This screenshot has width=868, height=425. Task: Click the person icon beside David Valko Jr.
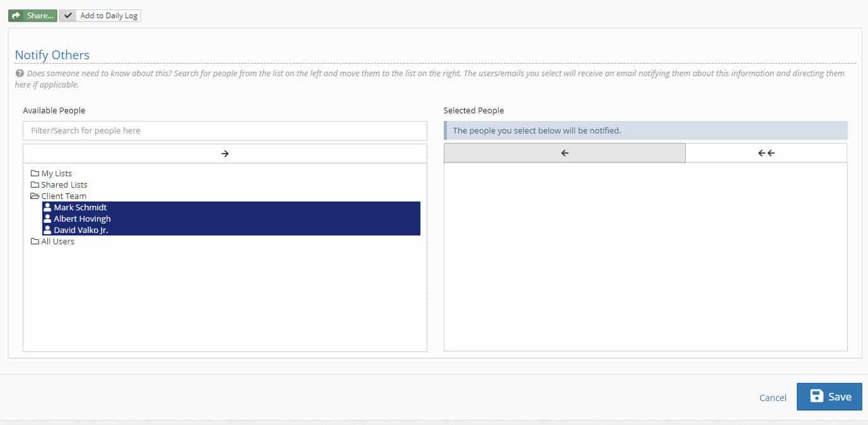pyautogui.click(x=47, y=230)
